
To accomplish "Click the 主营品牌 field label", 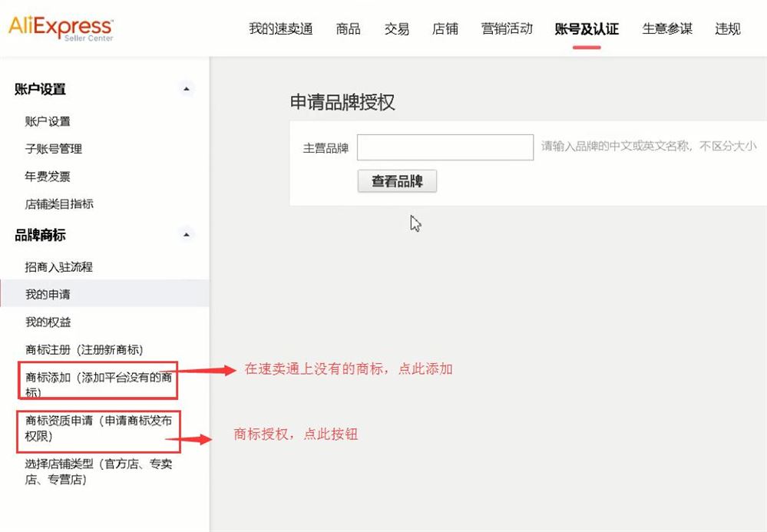I will [326, 147].
